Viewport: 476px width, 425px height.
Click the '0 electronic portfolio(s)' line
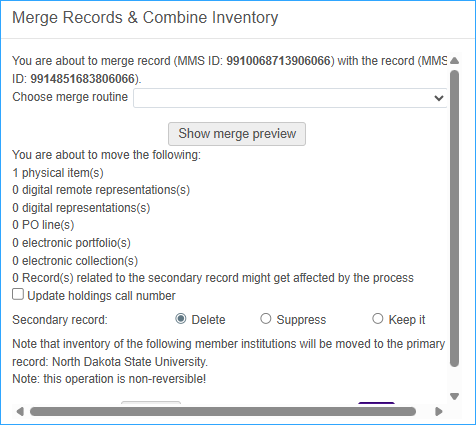[71, 243]
